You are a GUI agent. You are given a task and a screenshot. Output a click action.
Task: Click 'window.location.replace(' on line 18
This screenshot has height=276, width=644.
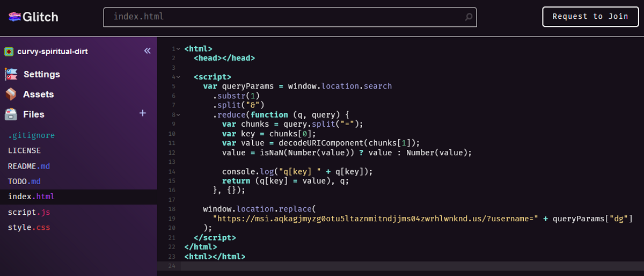(259, 209)
